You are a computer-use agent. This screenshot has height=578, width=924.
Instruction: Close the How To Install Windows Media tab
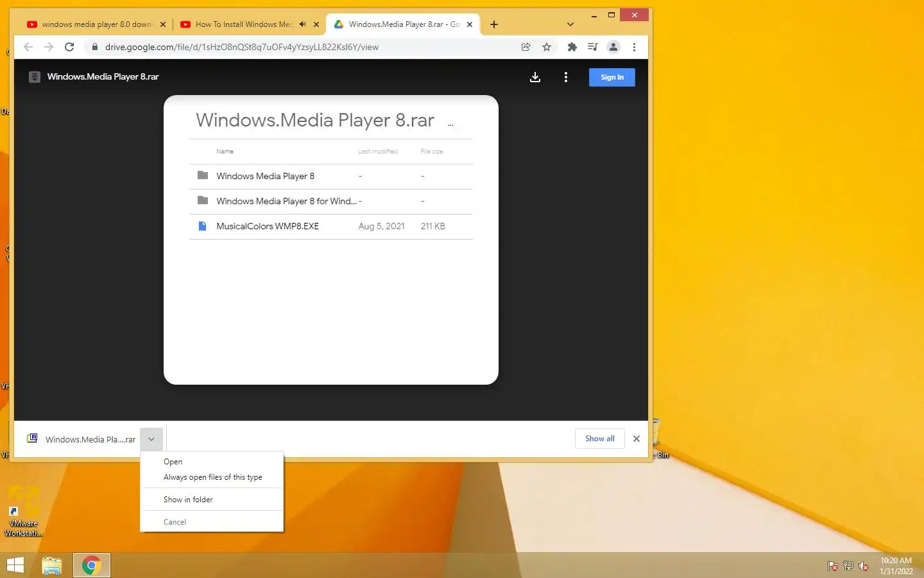[x=316, y=24]
